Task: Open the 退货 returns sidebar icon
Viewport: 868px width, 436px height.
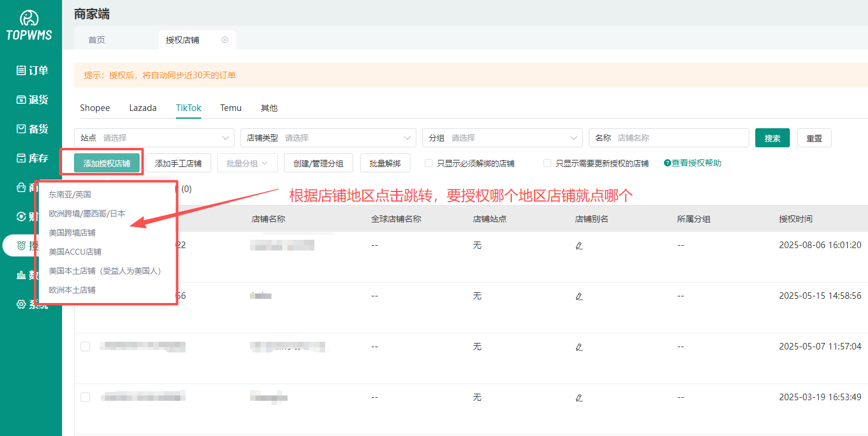Action: pos(21,100)
